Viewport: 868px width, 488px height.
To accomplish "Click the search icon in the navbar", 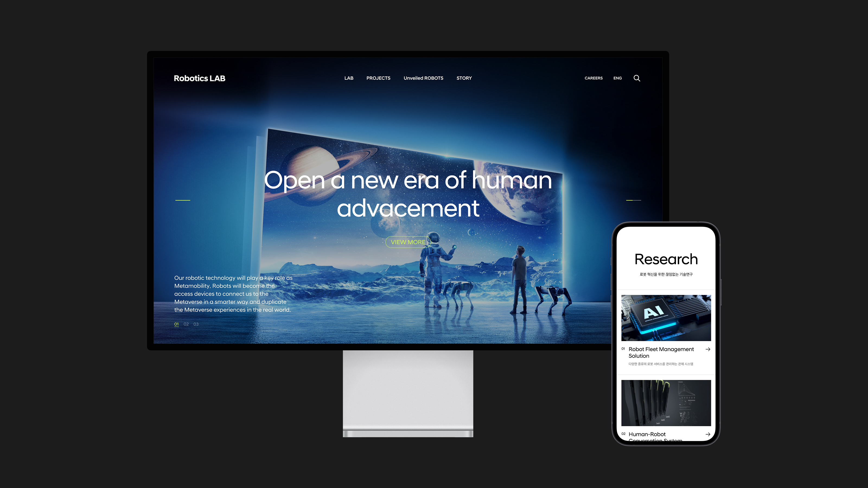I will [637, 78].
